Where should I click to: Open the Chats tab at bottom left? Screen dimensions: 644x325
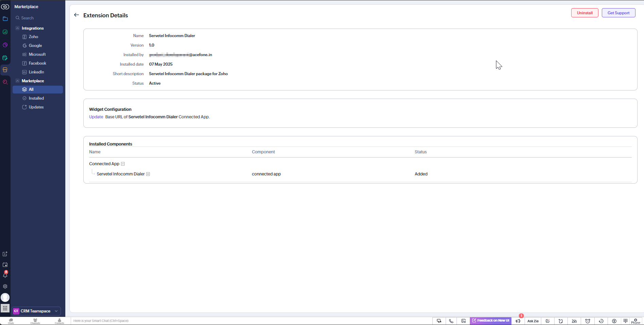click(11, 321)
